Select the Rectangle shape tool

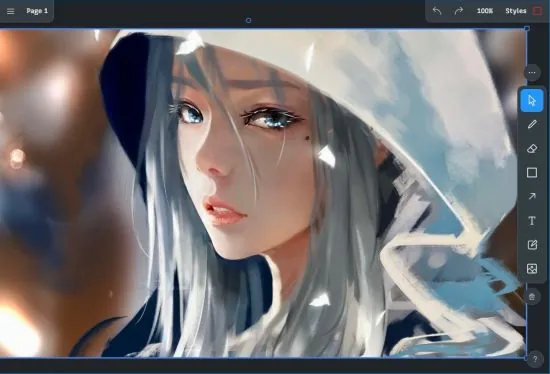(x=532, y=173)
